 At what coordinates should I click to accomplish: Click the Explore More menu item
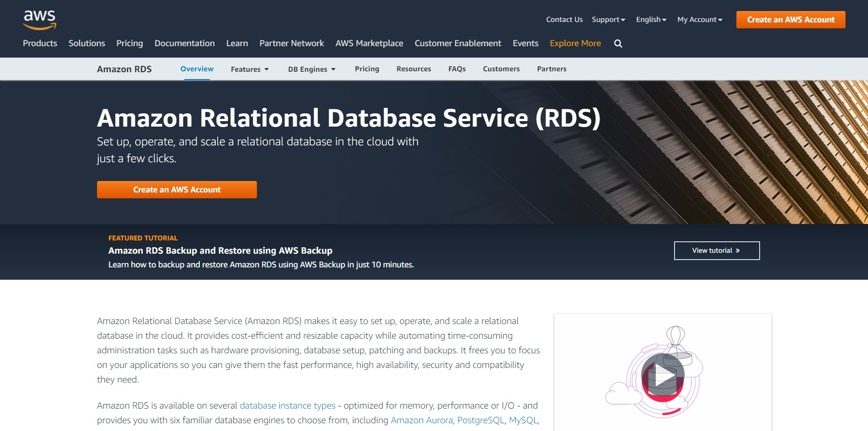pyautogui.click(x=575, y=43)
